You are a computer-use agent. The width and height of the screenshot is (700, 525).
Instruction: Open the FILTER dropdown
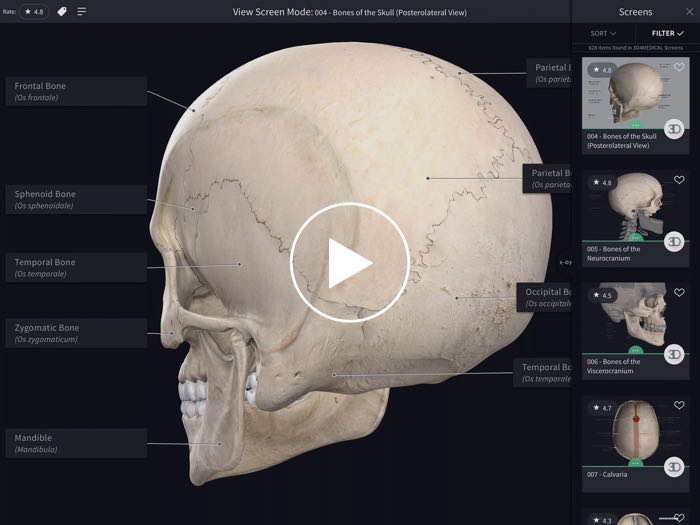pyautogui.click(x=667, y=33)
